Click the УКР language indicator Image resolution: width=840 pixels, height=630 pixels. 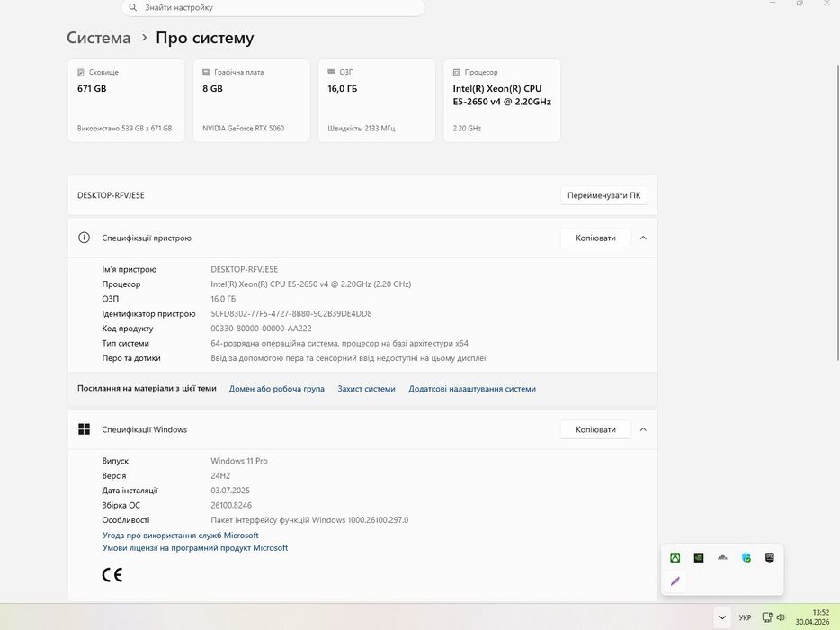[745, 617]
